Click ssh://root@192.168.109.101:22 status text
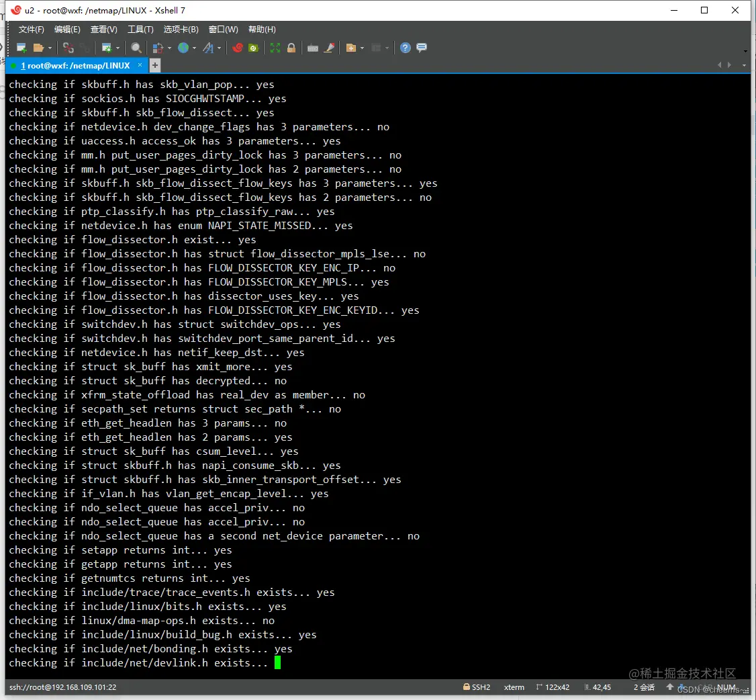The image size is (756, 700). [x=62, y=687]
